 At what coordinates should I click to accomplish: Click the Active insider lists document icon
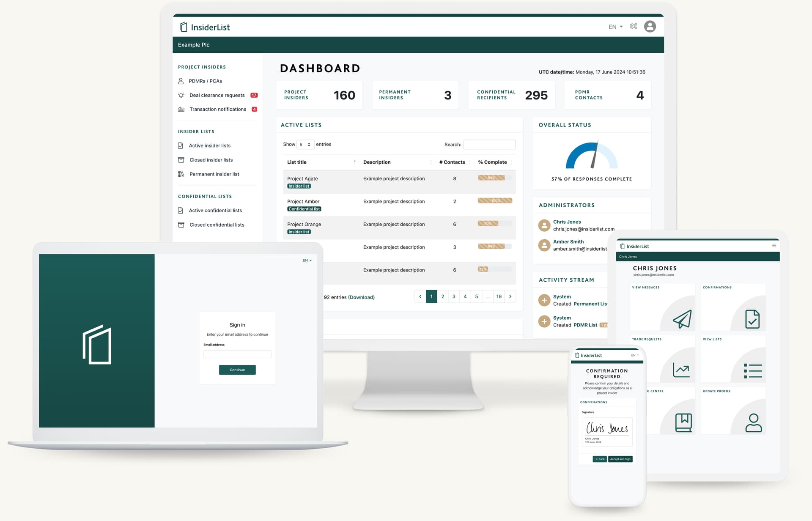tap(181, 145)
